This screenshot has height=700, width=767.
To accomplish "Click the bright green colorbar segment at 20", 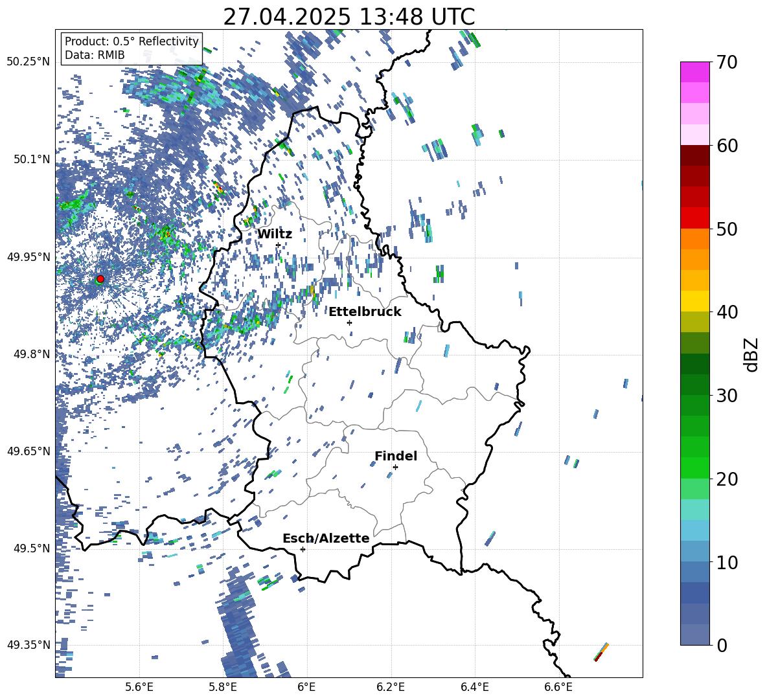I will (x=694, y=468).
